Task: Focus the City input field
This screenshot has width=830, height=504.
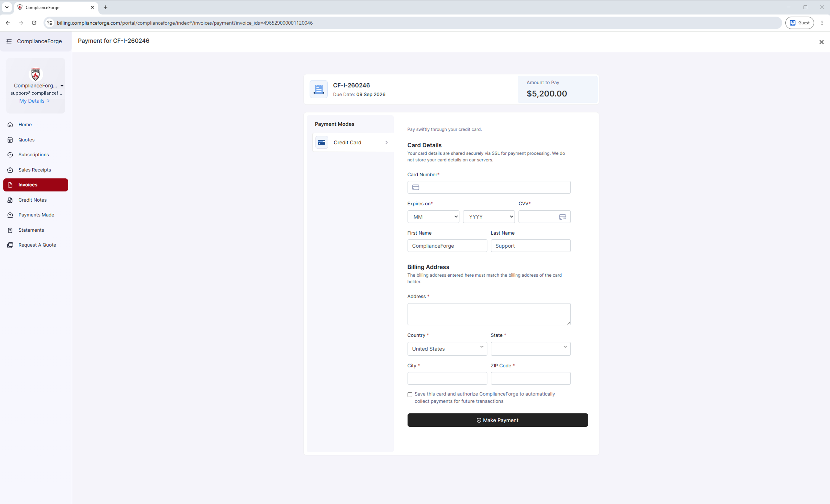Action: 447,378
